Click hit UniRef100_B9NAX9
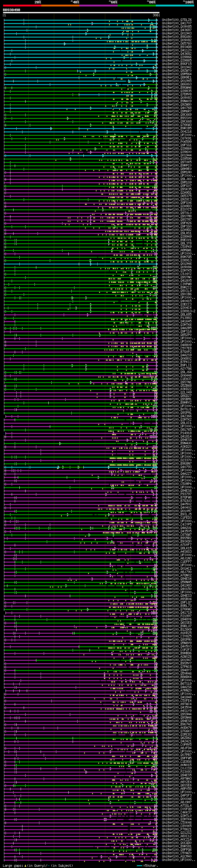Screen dimensions: 197x868 (x=177, y=101)
